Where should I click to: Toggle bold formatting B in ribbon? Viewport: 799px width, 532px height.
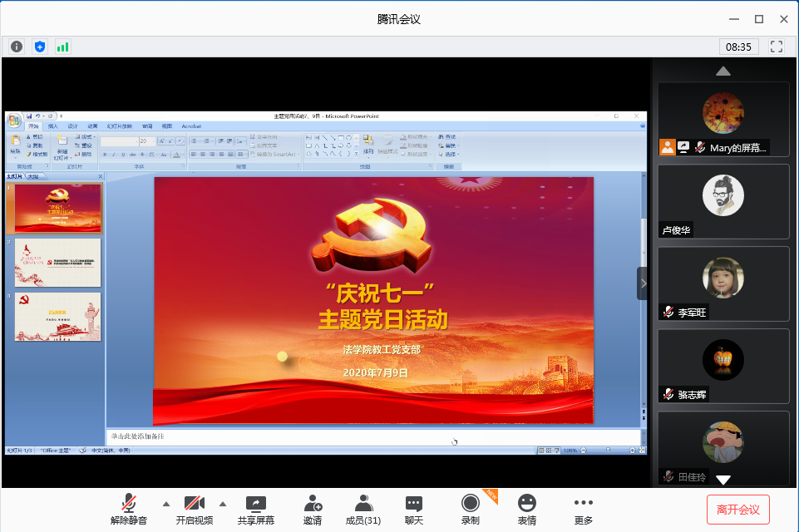[x=105, y=155]
